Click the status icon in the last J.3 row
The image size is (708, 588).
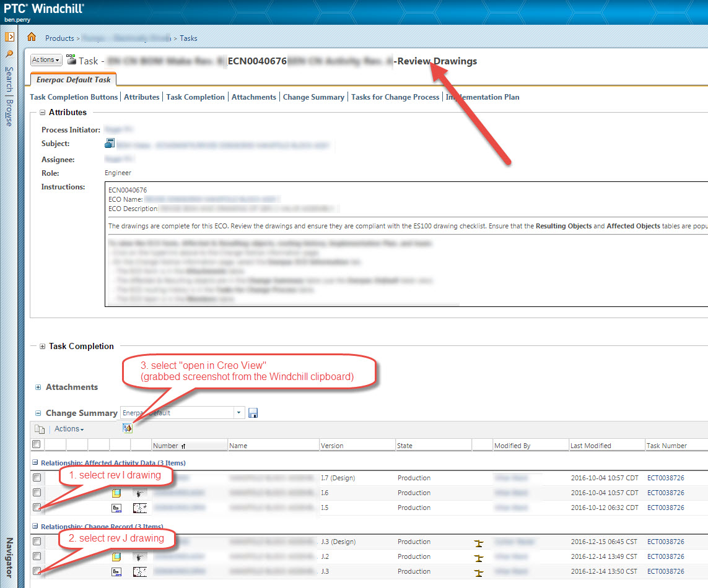[x=479, y=573]
